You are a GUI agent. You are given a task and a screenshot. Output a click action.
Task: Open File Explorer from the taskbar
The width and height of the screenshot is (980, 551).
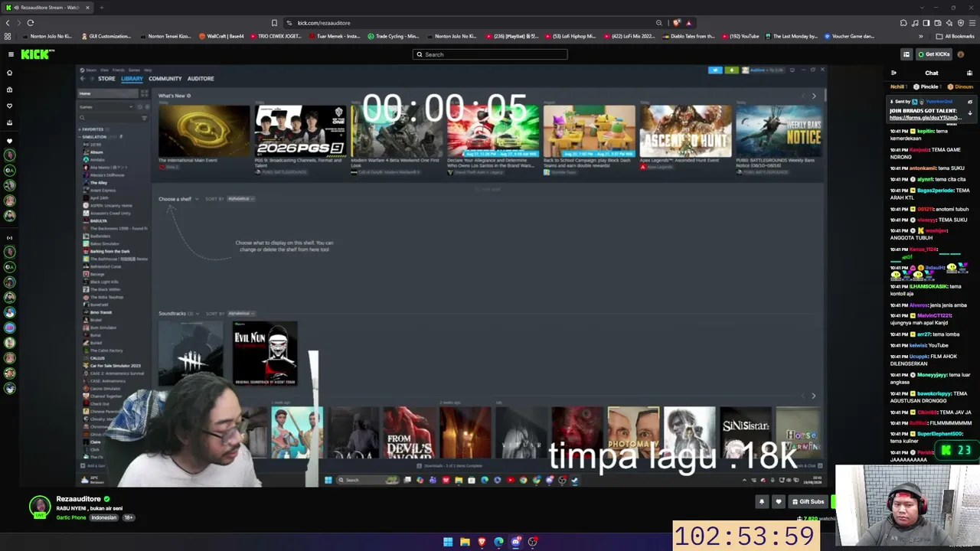point(465,542)
